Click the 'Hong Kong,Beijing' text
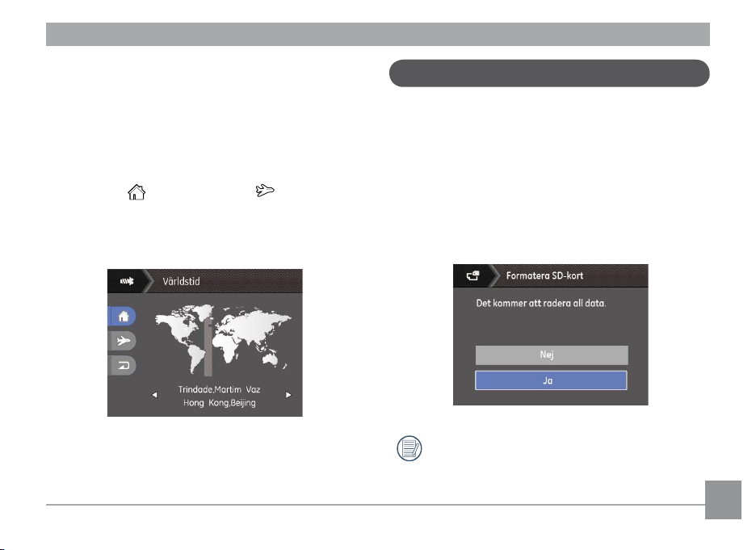Image resolution: width=756 pixels, height=550 pixels. (x=220, y=402)
